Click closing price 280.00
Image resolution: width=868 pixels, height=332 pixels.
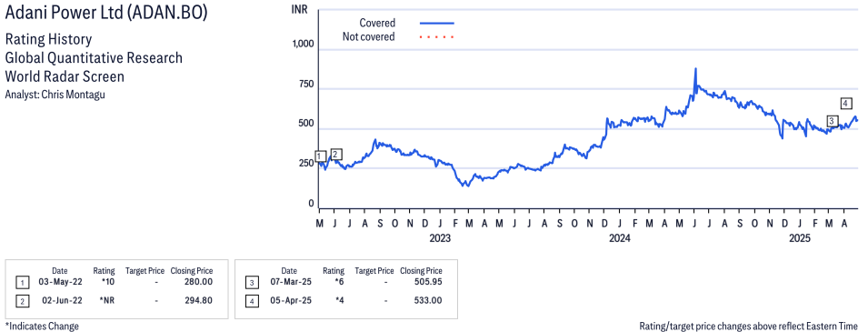click(199, 283)
